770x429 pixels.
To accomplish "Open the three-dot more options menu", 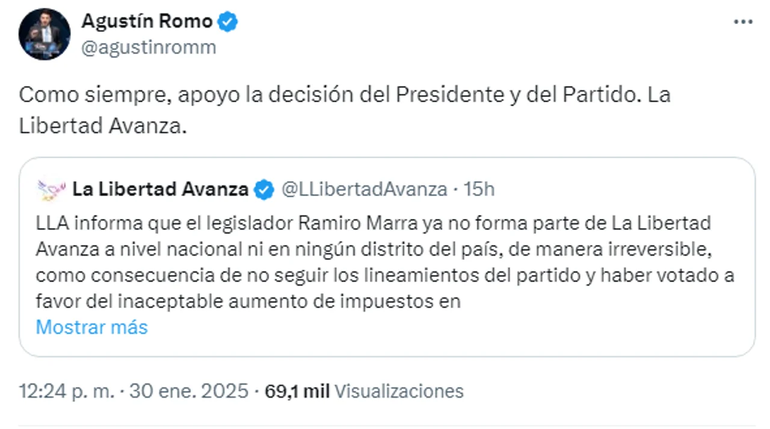I will coord(742,22).
